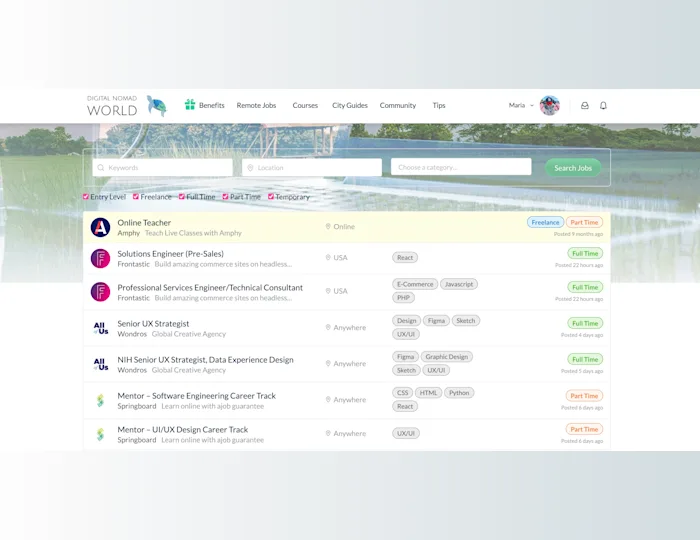
Task: Click the Amphy company name
Action: 129,233
